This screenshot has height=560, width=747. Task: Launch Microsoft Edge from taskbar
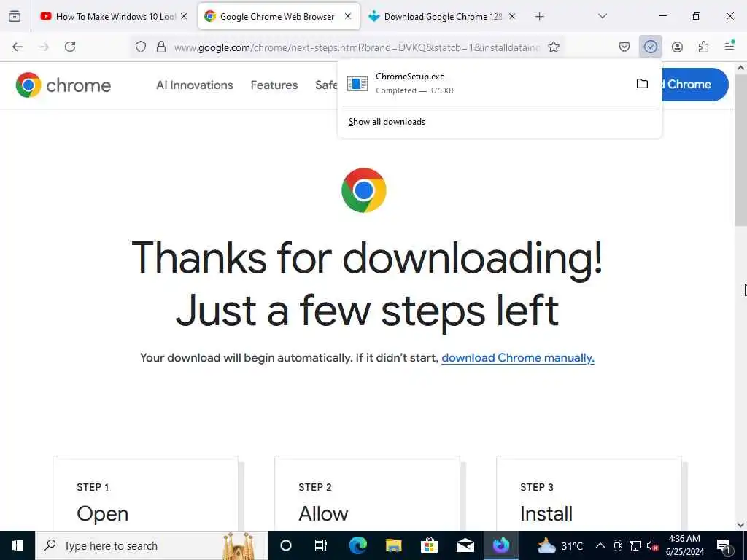(357, 545)
